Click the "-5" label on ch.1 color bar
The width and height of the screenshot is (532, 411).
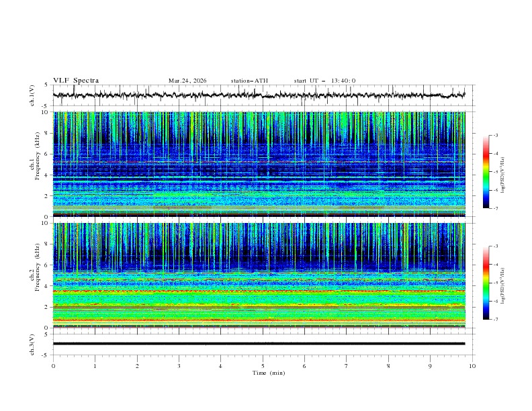(496, 172)
